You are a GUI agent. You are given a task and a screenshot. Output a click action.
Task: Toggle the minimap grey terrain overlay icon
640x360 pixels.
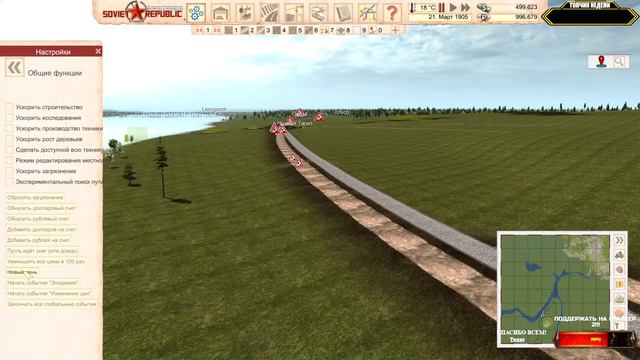(x=619, y=299)
